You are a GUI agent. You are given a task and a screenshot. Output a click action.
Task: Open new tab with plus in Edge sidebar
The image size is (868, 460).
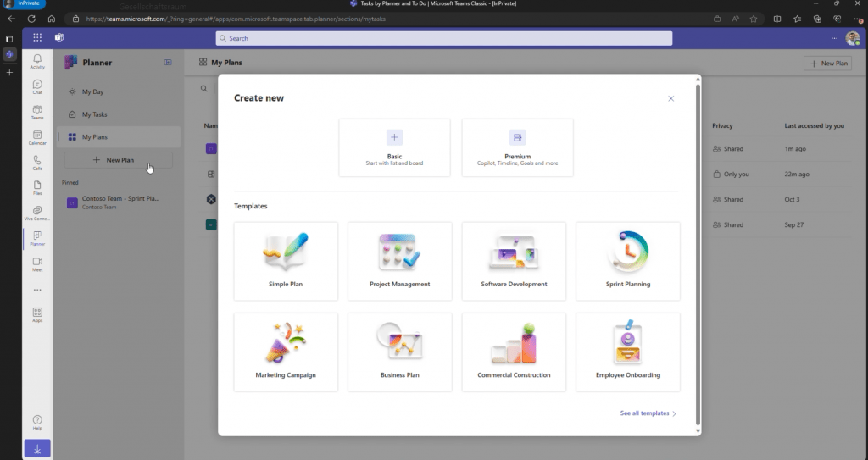click(9, 73)
